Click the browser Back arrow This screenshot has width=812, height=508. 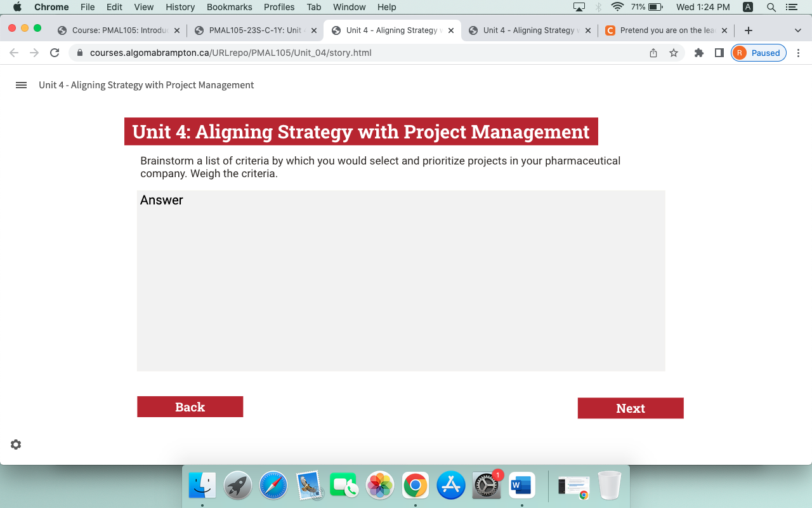(x=14, y=53)
